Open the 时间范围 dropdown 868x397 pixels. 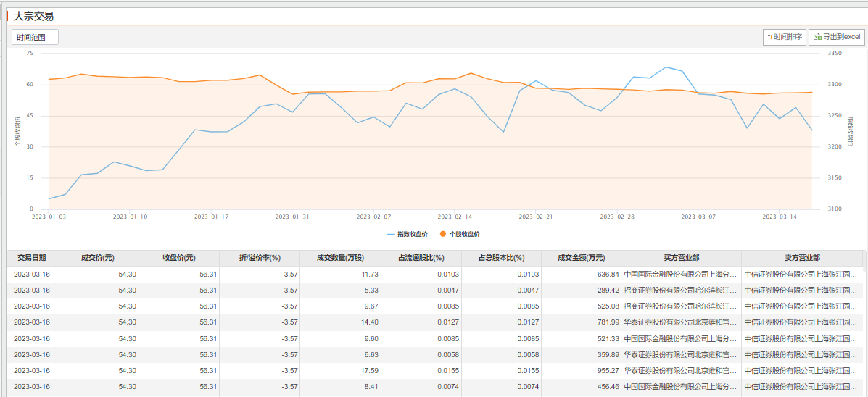pos(35,37)
